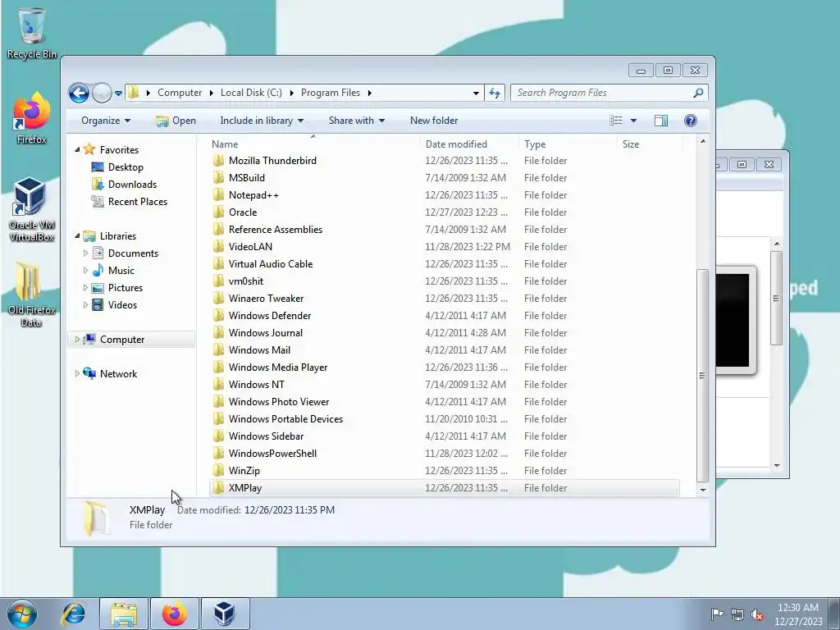Launch Internet Explorer from the taskbar
The height and width of the screenshot is (630, 840).
pos(73,614)
